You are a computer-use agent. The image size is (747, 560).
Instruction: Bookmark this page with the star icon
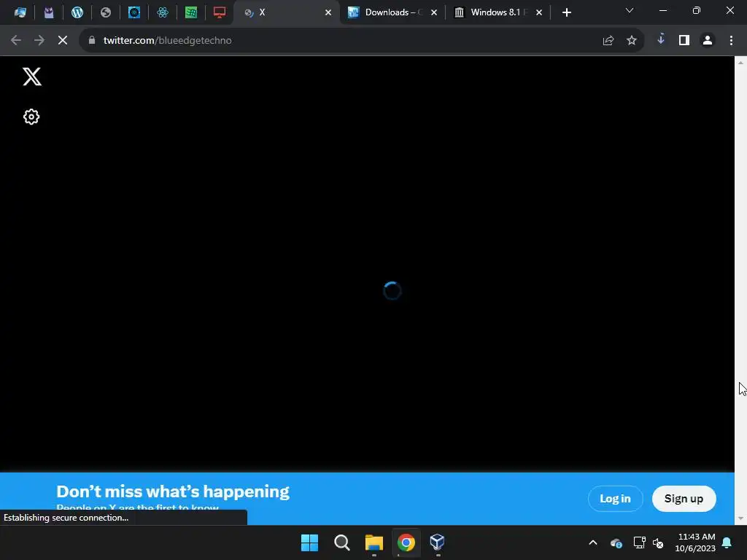(632, 41)
